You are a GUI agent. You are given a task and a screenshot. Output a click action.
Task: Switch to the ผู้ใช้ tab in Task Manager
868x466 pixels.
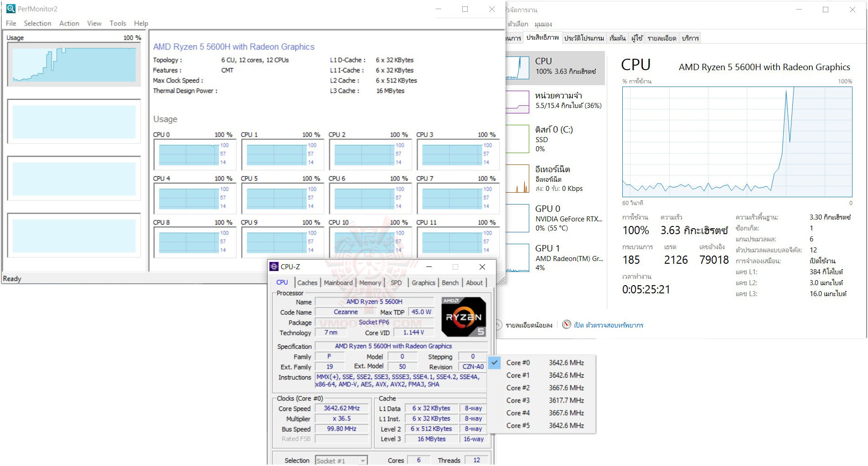click(x=637, y=38)
